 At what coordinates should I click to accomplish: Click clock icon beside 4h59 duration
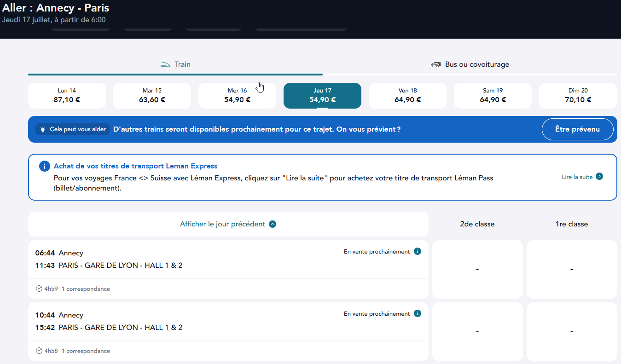[39, 289]
